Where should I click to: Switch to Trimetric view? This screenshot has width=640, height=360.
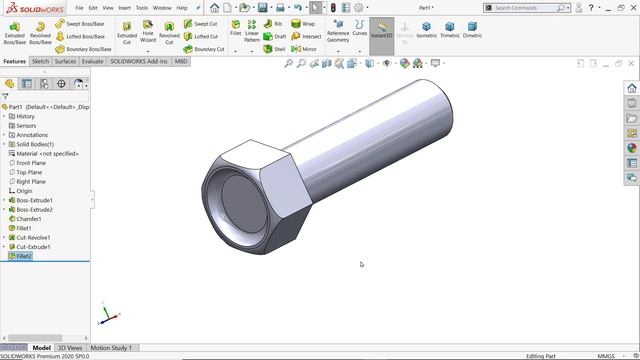[450, 30]
